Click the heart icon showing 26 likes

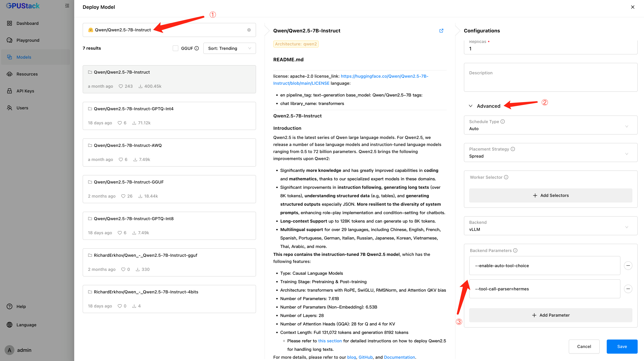(123, 196)
